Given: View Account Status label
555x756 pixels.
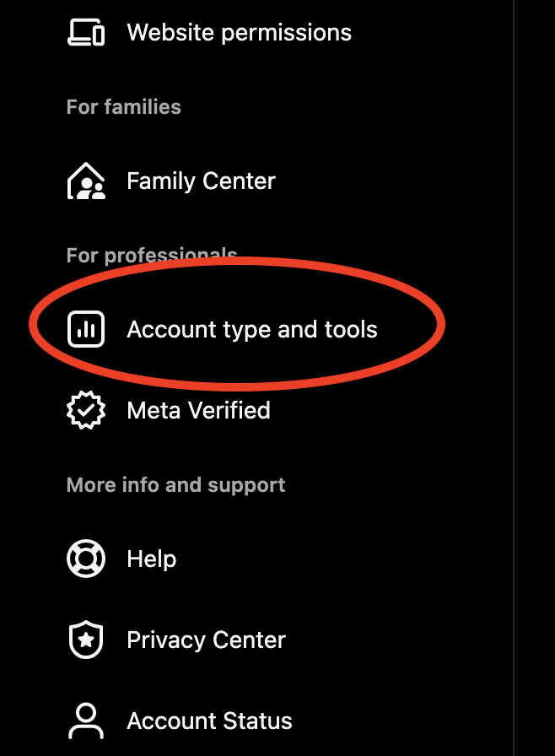Looking at the screenshot, I should point(209,721).
